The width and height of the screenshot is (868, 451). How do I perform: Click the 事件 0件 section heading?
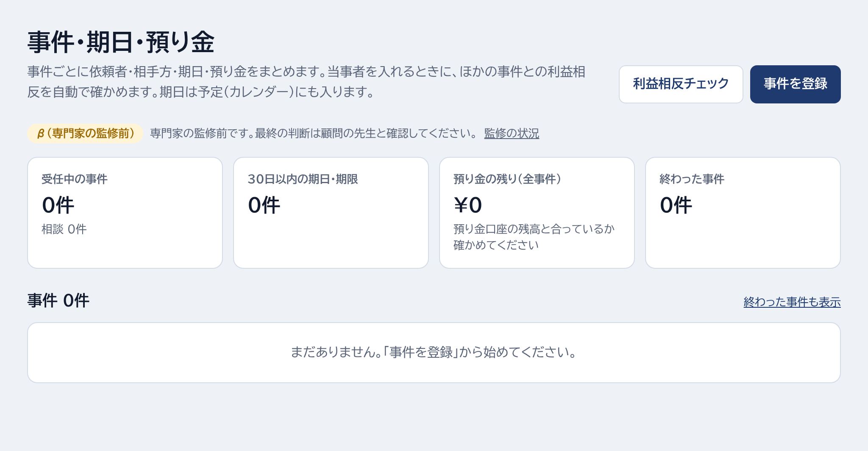[x=58, y=301]
